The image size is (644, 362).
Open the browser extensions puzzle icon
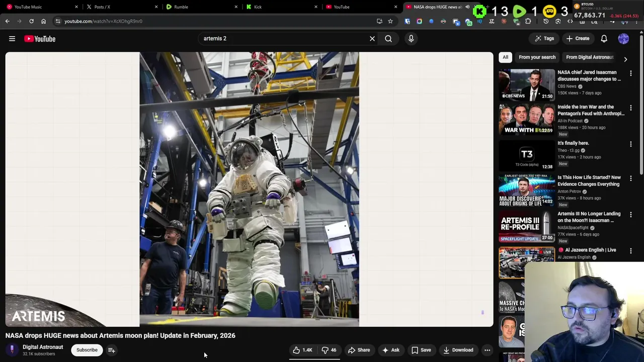pyautogui.click(x=528, y=21)
